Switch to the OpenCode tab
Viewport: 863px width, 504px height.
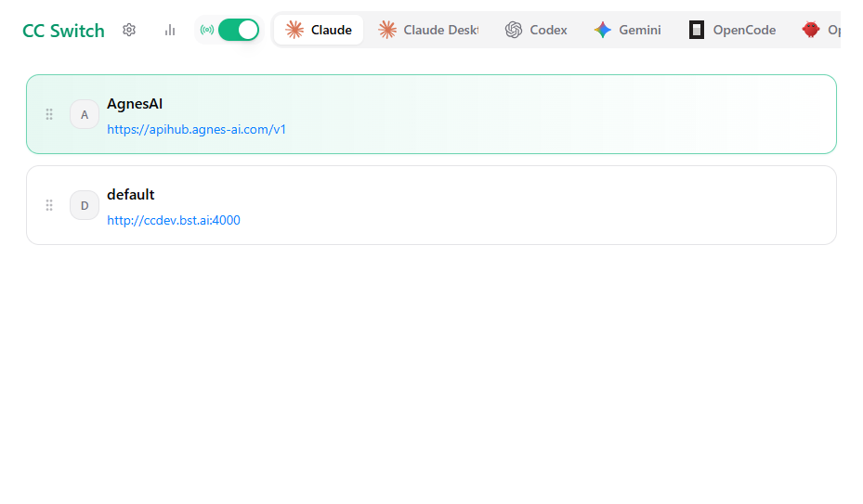[x=733, y=30]
